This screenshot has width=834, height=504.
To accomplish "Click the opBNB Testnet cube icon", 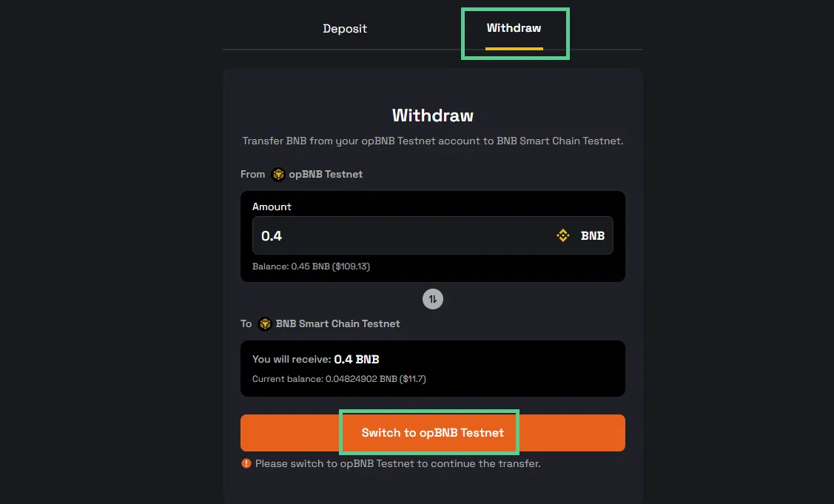I will point(278,175).
